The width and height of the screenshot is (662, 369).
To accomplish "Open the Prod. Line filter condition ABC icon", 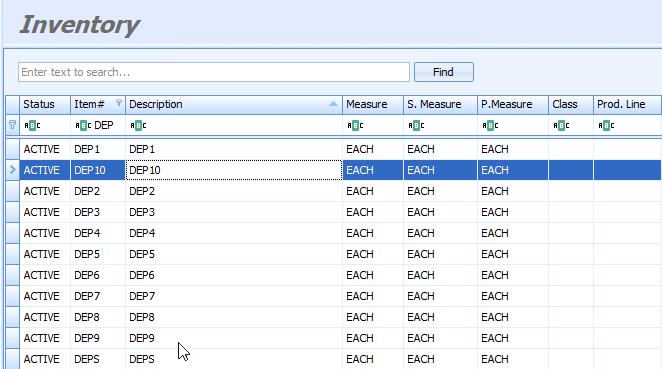I will click(x=606, y=125).
